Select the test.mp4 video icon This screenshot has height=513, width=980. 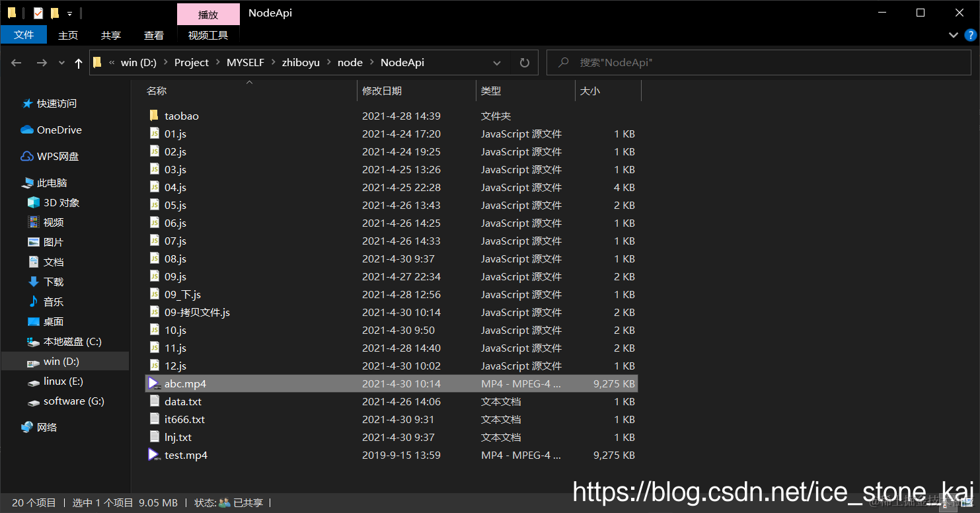154,455
